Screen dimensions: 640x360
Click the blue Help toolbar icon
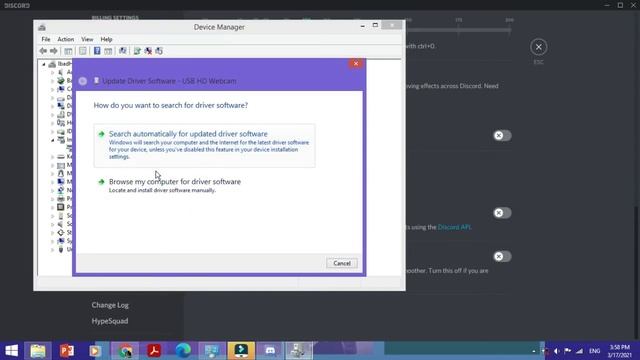point(97,51)
